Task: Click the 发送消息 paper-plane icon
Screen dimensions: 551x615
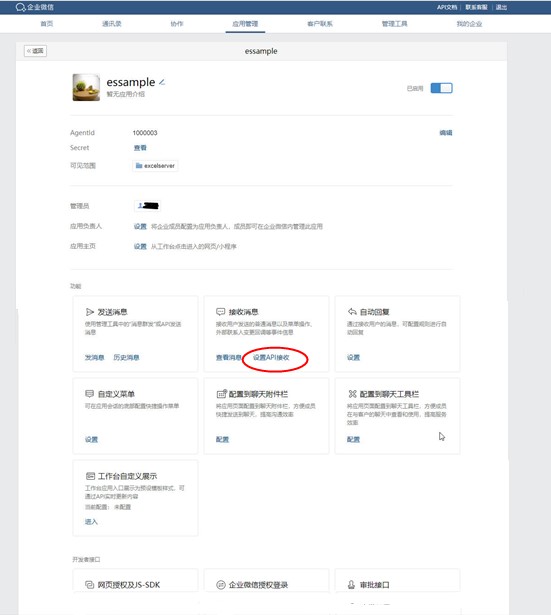Action: tap(90, 312)
